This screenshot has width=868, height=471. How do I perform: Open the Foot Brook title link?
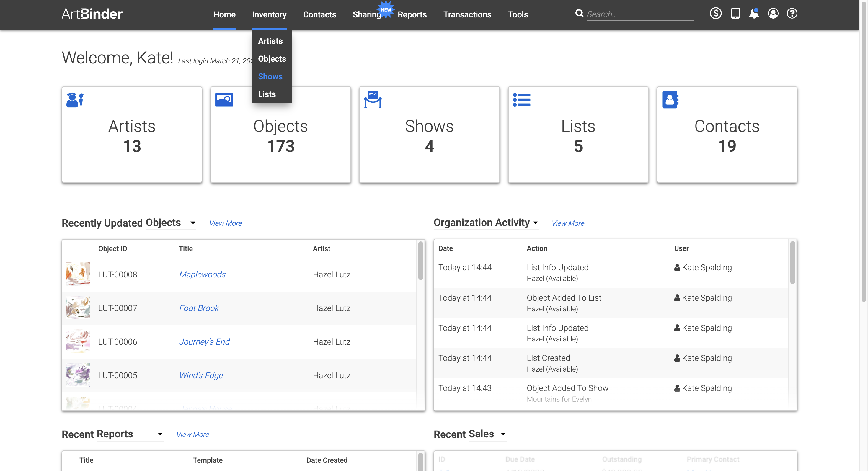pyautogui.click(x=199, y=308)
